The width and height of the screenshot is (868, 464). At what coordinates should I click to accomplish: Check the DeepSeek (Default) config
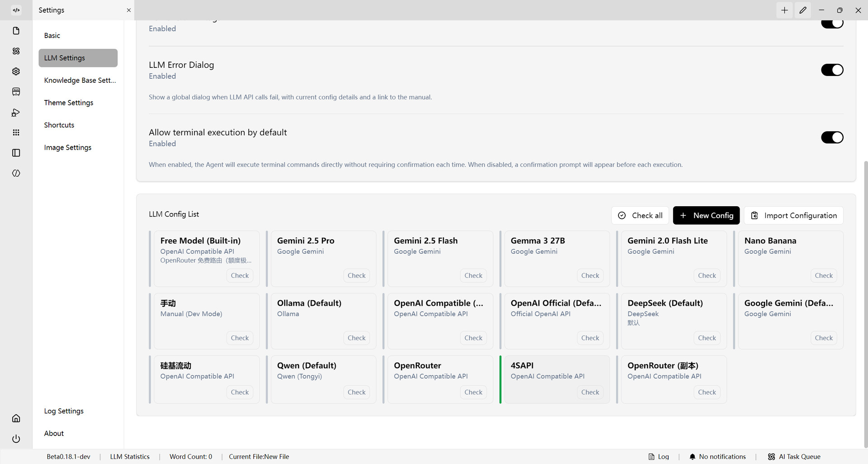coord(707,338)
